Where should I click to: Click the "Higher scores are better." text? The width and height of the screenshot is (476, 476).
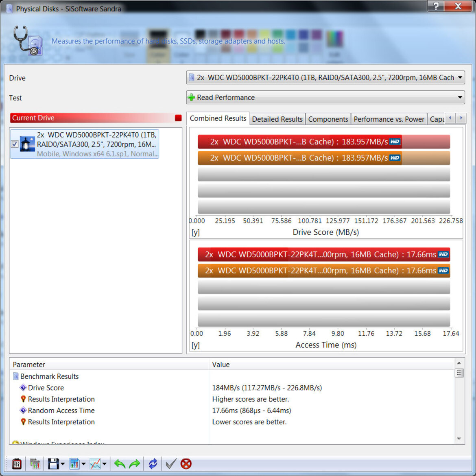[251, 399]
